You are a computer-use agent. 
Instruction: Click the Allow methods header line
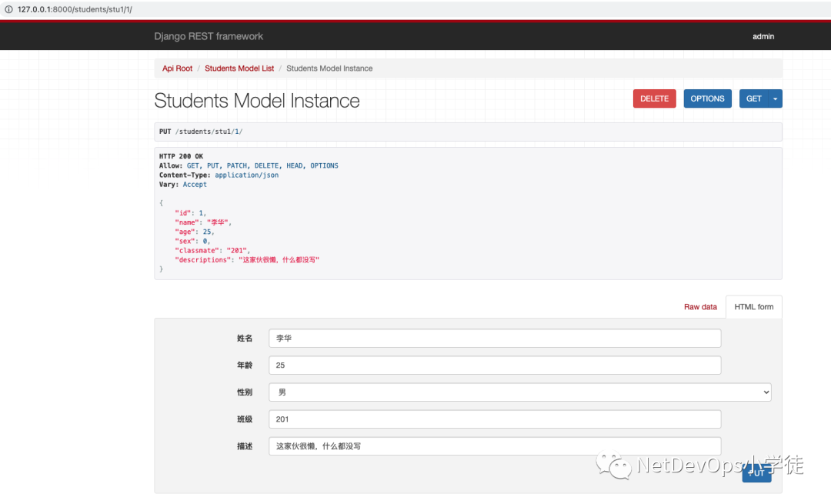[x=249, y=165]
